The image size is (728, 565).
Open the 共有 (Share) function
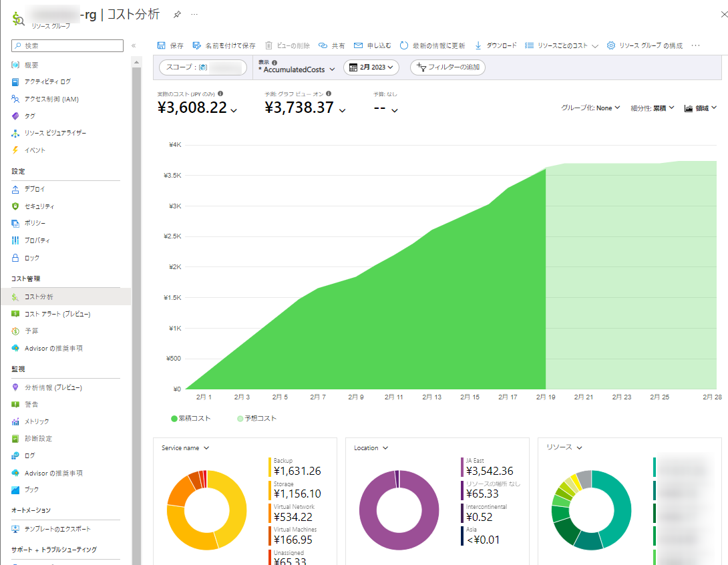coord(332,45)
